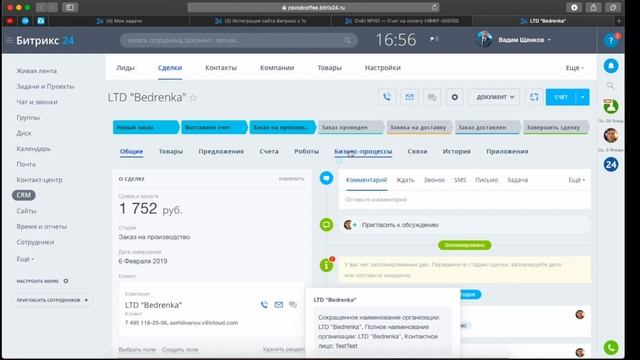This screenshot has width=640, height=360.
Task: Select the Задача activity tab
Action: click(x=517, y=180)
